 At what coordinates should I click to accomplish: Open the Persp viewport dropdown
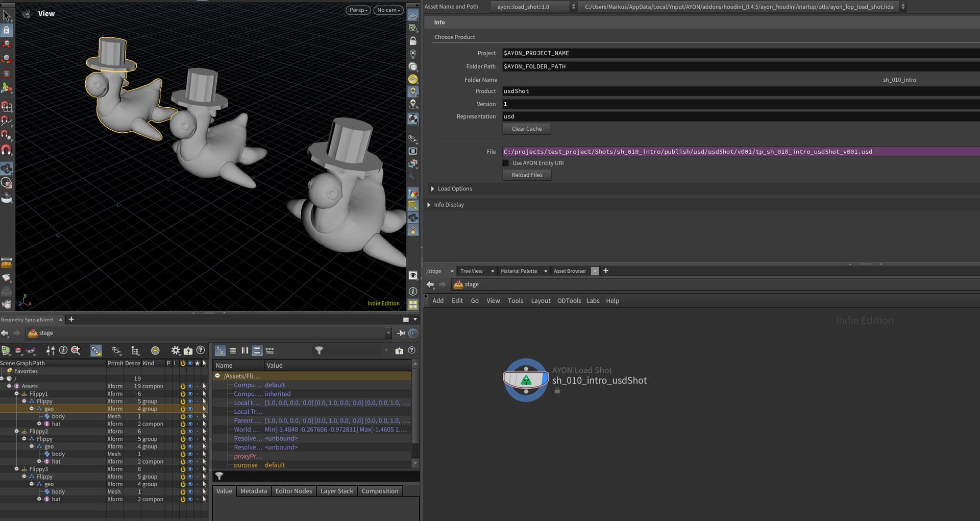358,10
